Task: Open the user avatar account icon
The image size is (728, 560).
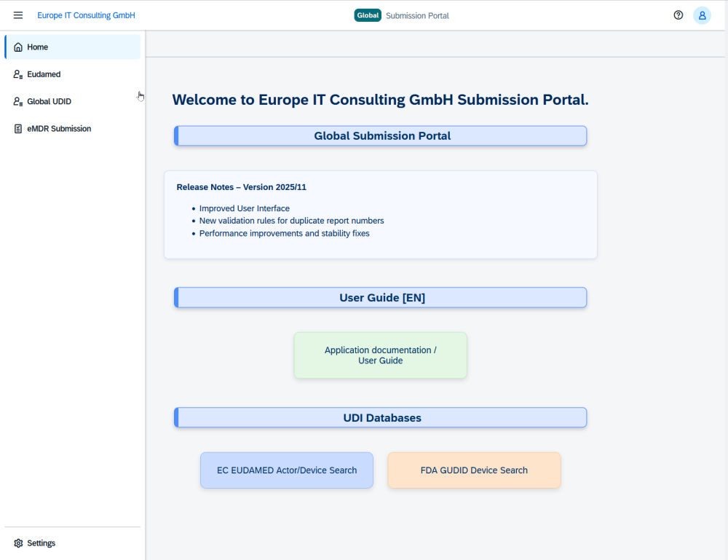Action: [x=701, y=15]
